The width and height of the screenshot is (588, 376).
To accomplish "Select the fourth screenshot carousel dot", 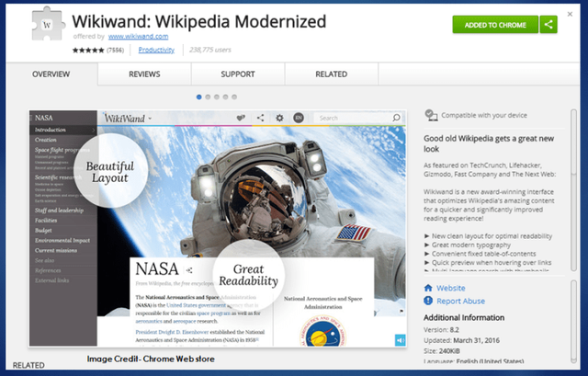I will coord(225,97).
